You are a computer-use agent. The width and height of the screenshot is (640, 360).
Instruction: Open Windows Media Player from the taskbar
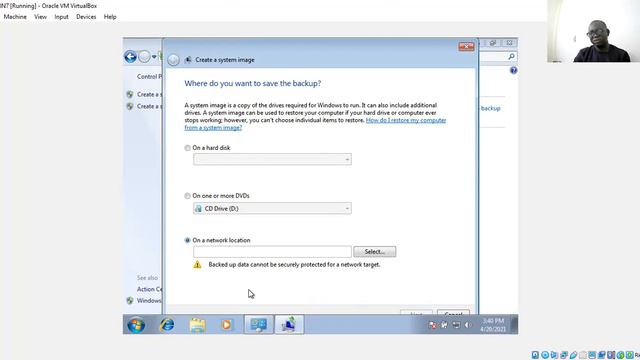tap(227, 325)
